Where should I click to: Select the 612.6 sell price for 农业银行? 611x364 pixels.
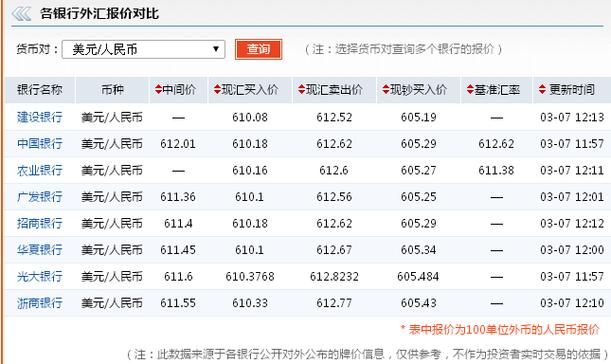(x=334, y=170)
